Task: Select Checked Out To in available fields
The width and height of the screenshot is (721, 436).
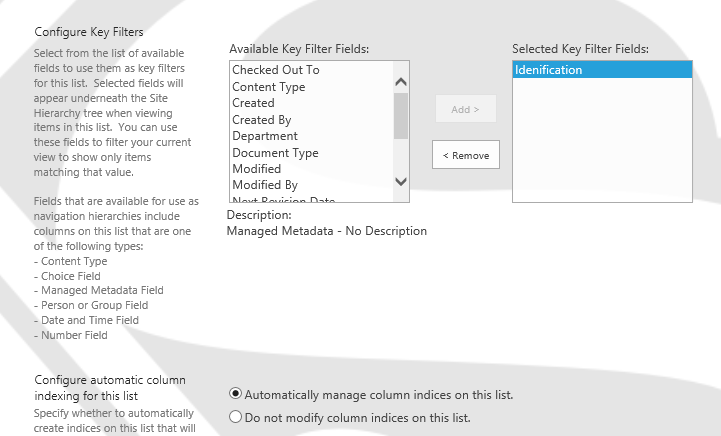Action: [x=276, y=70]
